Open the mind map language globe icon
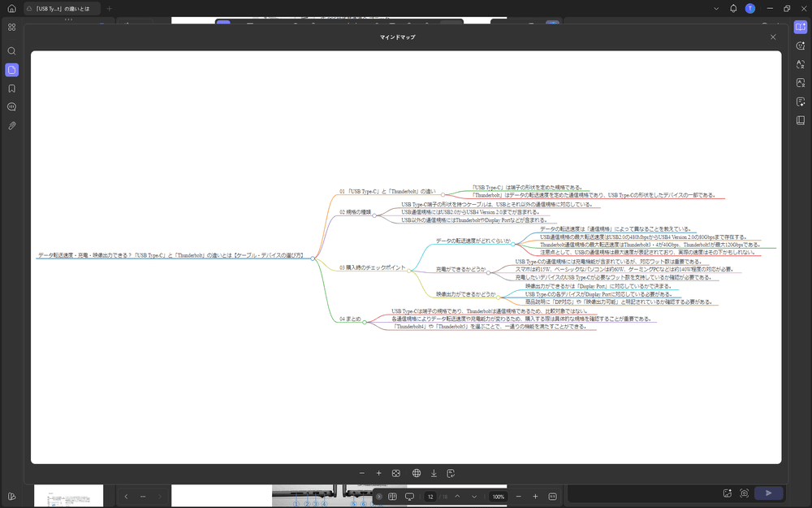The height and width of the screenshot is (508, 812). (x=416, y=473)
